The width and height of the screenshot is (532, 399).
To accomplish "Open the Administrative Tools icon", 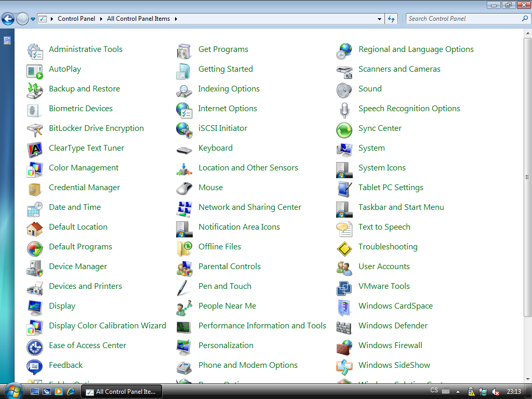I will pos(35,51).
